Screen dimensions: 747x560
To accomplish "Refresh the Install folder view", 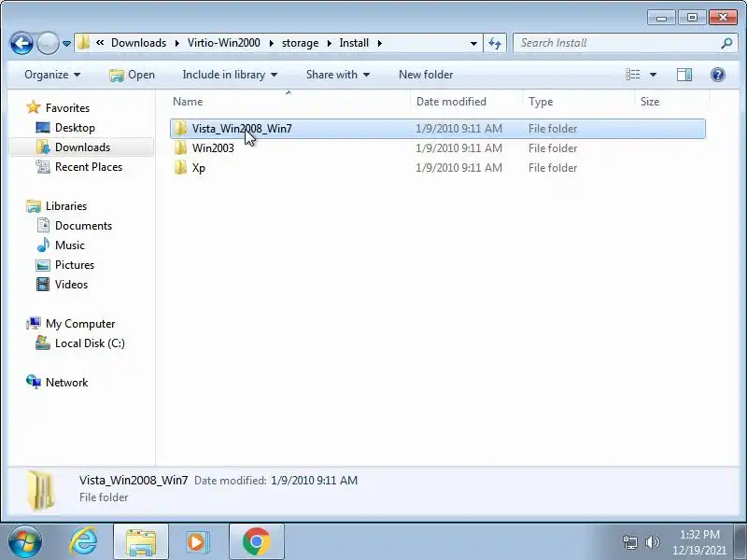I will tap(495, 43).
